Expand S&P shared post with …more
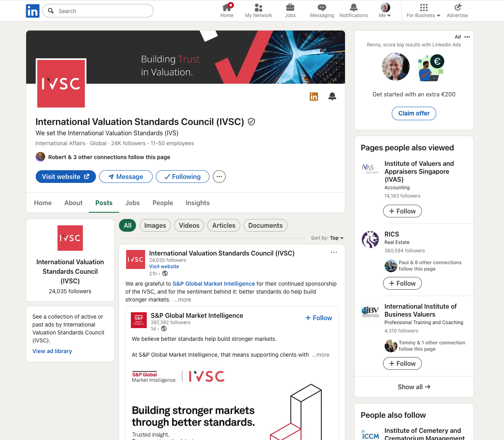The width and height of the screenshot is (504, 440). (x=321, y=355)
